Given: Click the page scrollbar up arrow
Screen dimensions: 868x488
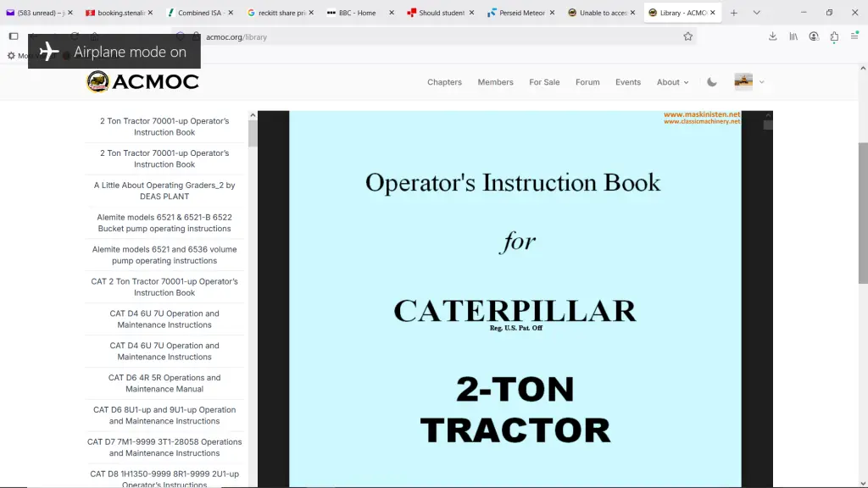Looking at the screenshot, I should [x=863, y=69].
